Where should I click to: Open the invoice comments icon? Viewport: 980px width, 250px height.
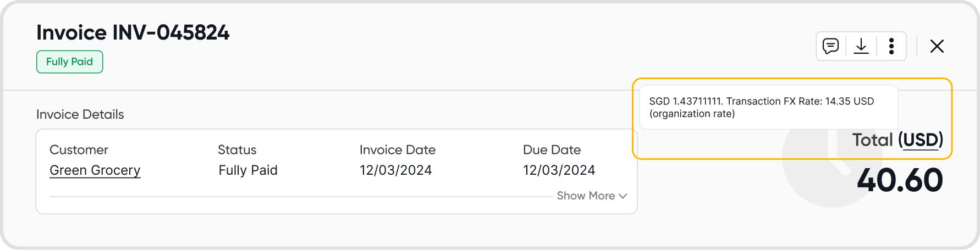pos(830,46)
